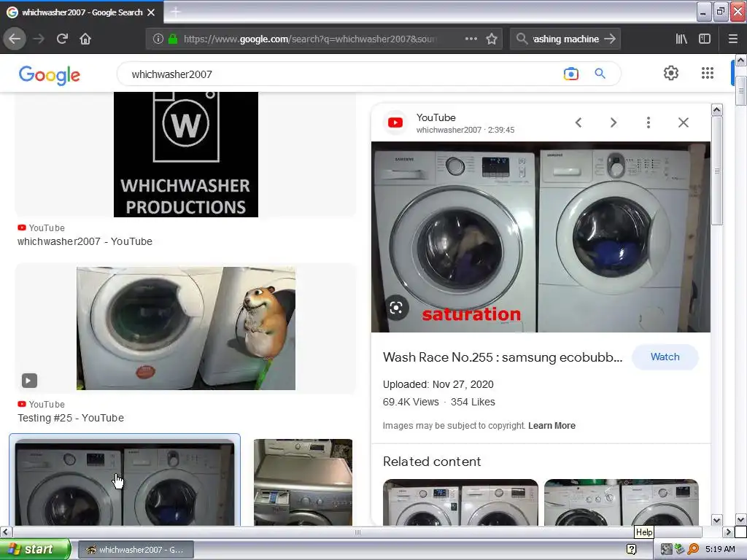Open WhichWasher Productions logo thumbnail
This screenshot has height=560, width=747.
pos(186,155)
